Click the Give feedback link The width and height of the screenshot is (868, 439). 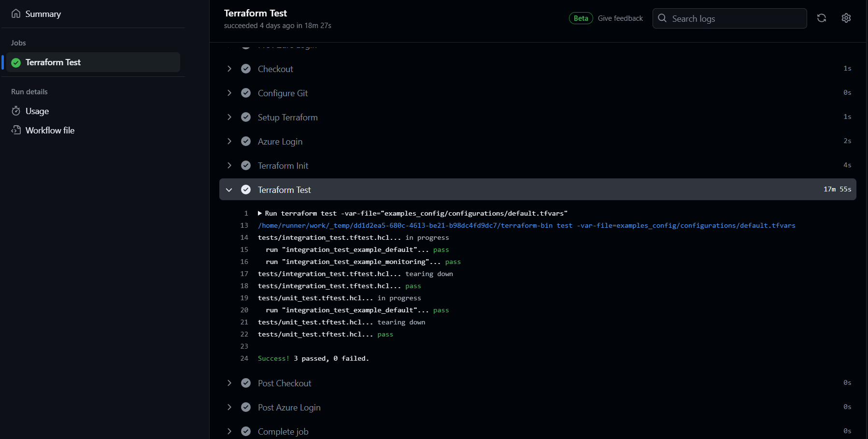click(x=620, y=18)
